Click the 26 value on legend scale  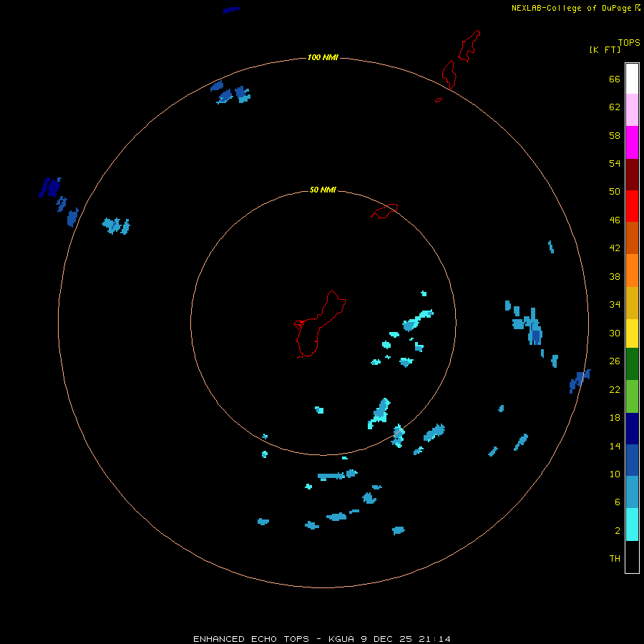tap(615, 361)
